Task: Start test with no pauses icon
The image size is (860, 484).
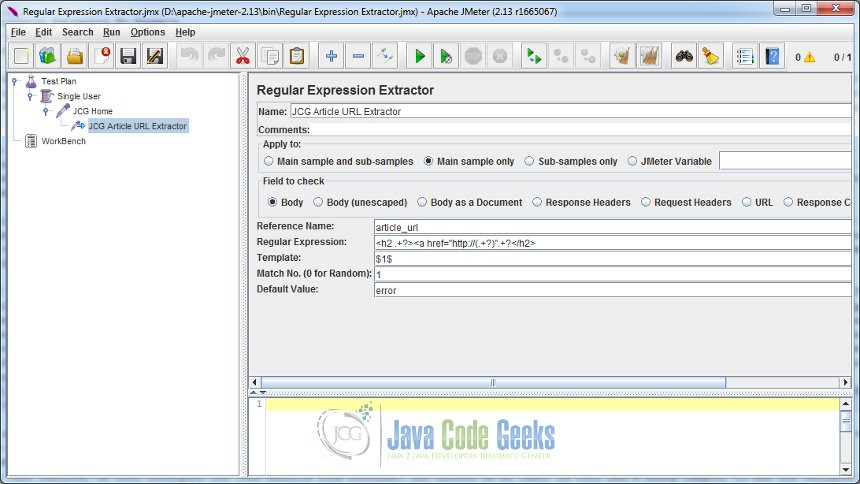Action: click(x=446, y=56)
